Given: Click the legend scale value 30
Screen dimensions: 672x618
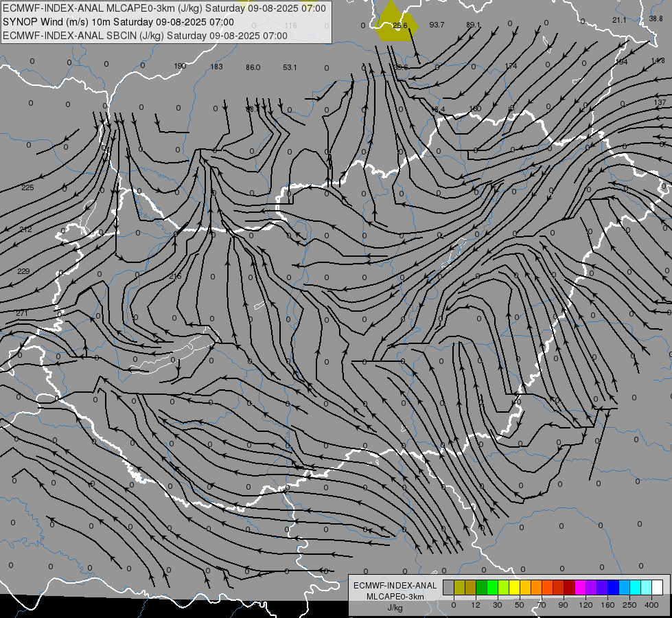Looking at the screenshot, I should point(498,605).
